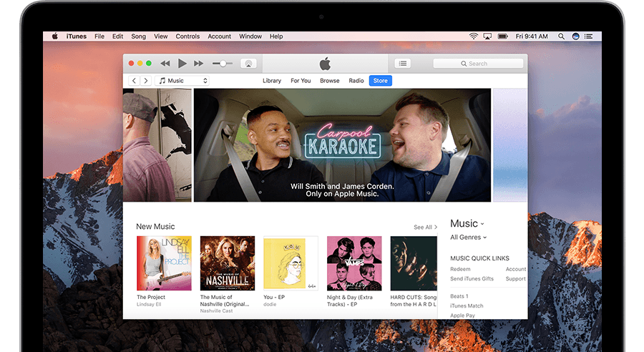Screen dimensions: 644x352
Task: Open the Controls menu
Action: pyautogui.click(x=187, y=36)
